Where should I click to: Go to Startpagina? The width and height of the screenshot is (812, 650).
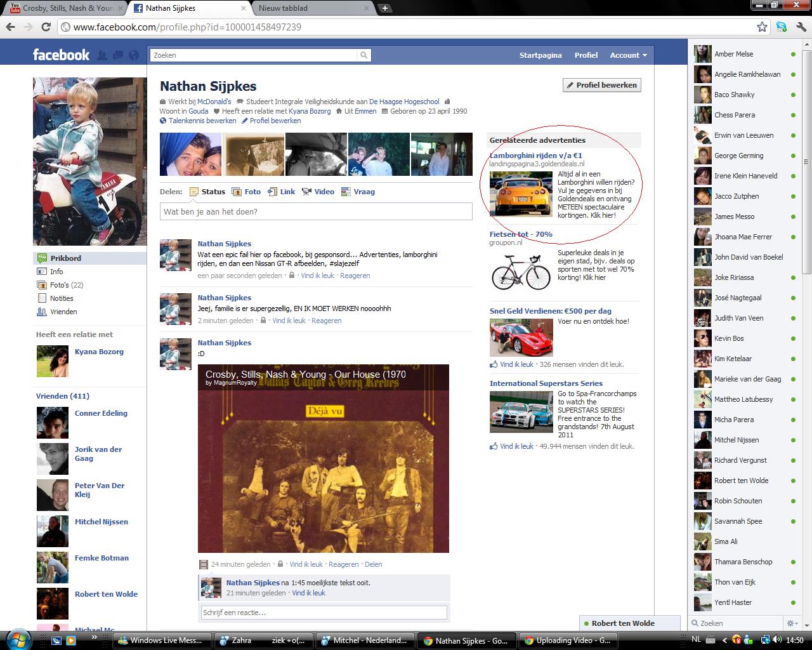coord(540,55)
